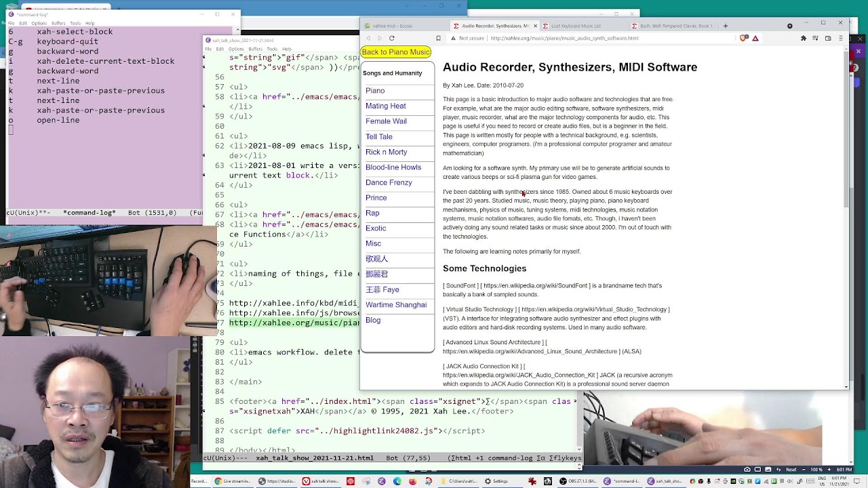Click Back to Piano Music button

click(396, 52)
